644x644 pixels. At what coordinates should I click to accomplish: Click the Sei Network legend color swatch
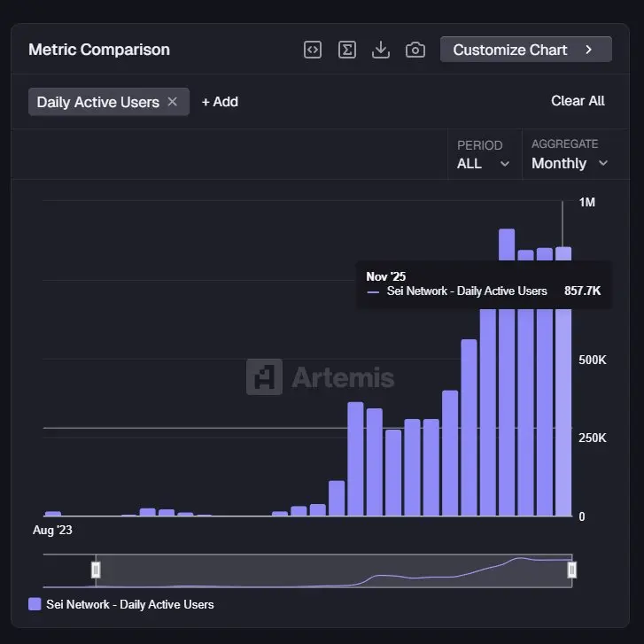tap(35, 604)
